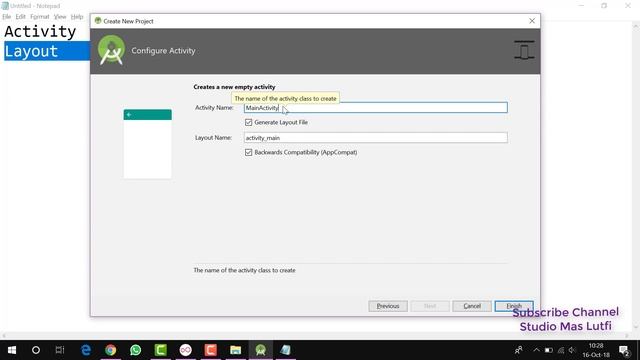Launch Microsoft Edge from the taskbar
Image resolution: width=640 pixels, height=360 pixels.
click(x=86, y=350)
